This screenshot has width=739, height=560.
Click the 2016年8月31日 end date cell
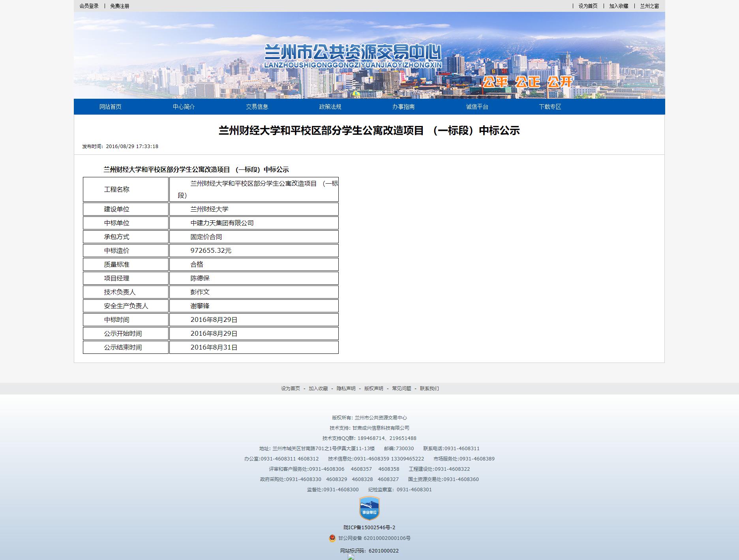(x=254, y=347)
